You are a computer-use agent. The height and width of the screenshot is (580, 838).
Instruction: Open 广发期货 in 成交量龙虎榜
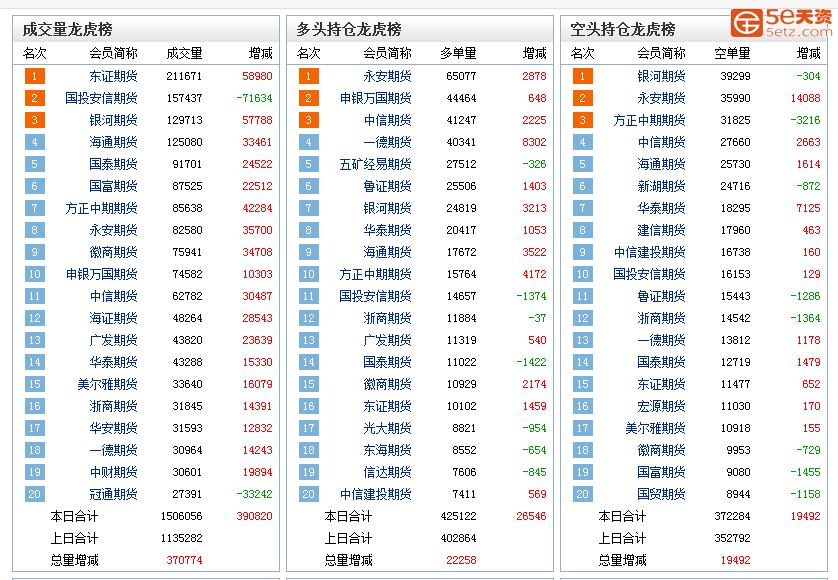click(113, 340)
